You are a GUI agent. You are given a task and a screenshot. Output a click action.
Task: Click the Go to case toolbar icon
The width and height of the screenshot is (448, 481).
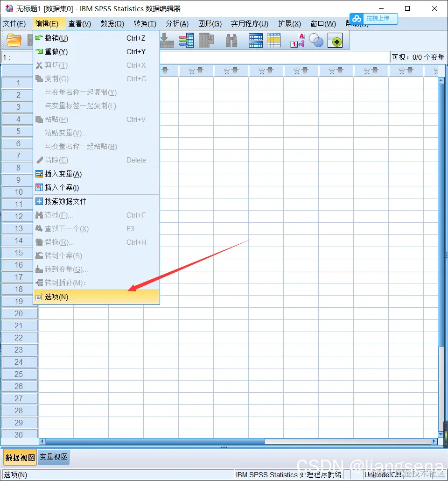[167, 41]
